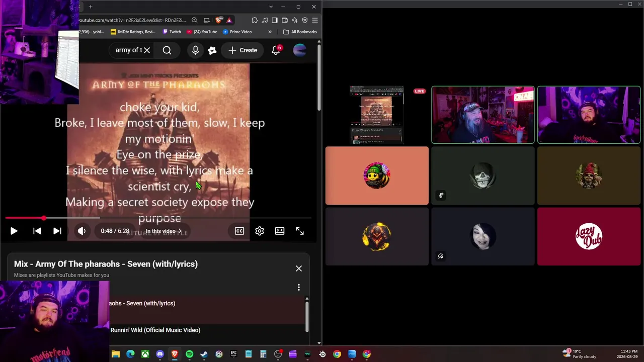Open the '(24) YouTube' bookmark

click(202, 32)
